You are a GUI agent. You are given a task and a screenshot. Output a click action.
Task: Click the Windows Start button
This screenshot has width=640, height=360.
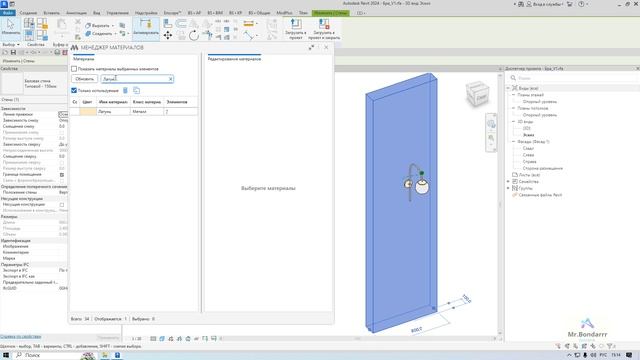click(6, 355)
